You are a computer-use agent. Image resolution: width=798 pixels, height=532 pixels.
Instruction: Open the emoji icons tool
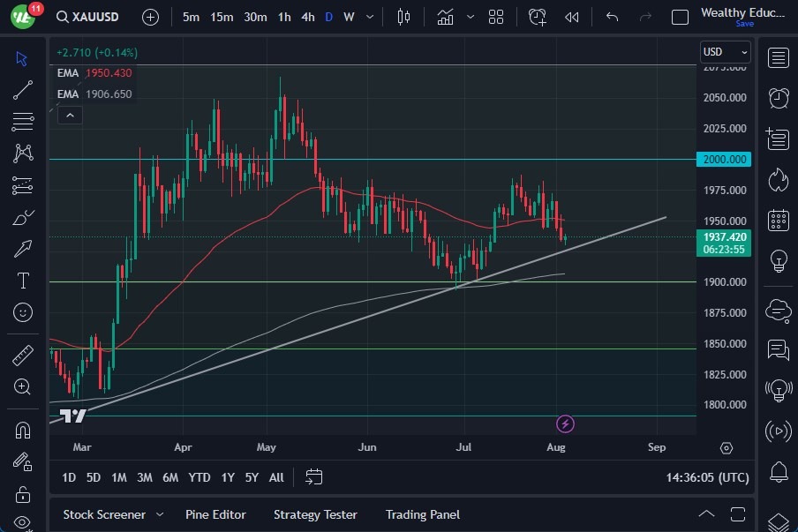click(x=23, y=312)
